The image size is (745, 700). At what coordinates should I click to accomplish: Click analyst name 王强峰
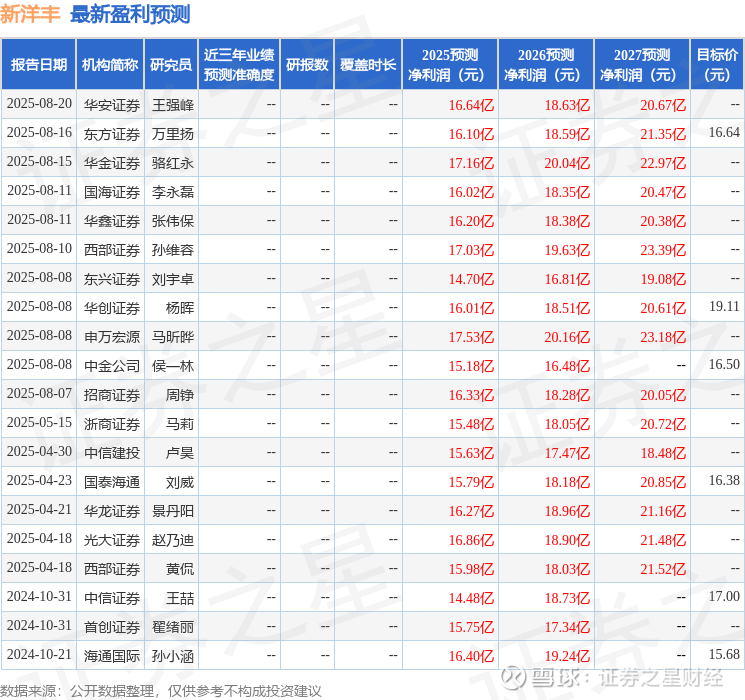(172, 105)
